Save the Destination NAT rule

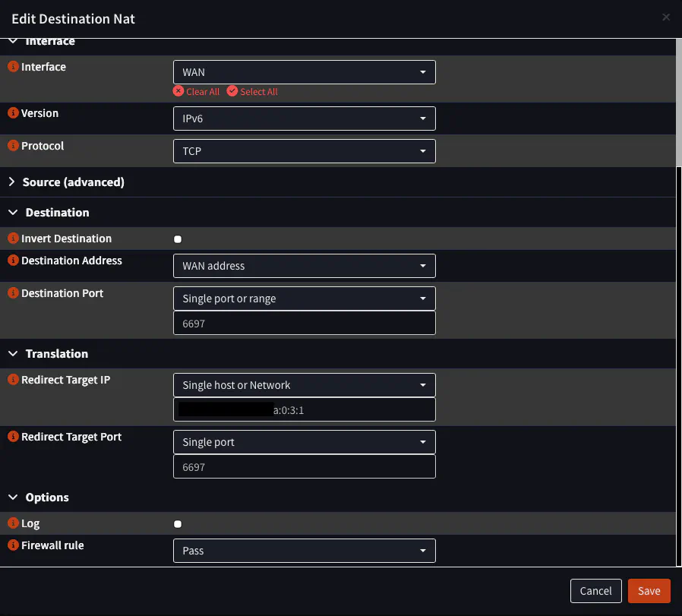pyautogui.click(x=649, y=591)
